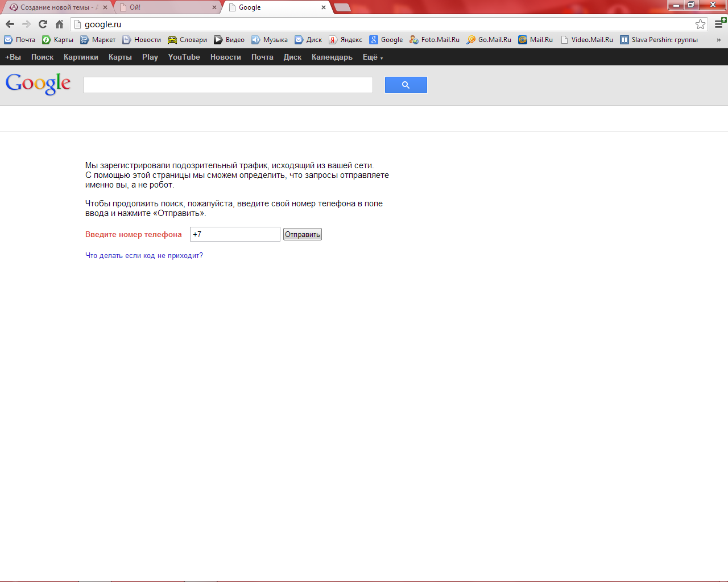Image resolution: width=728 pixels, height=582 pixels.
Task: Open Play in the Google bar
Action: click(x=150, y=57)
